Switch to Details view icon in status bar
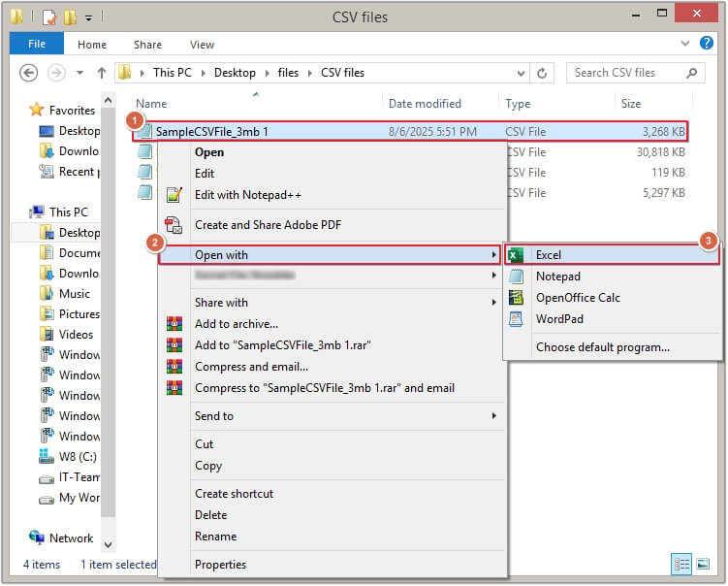This screenshot has height=586, width=728. pos(681,564)
